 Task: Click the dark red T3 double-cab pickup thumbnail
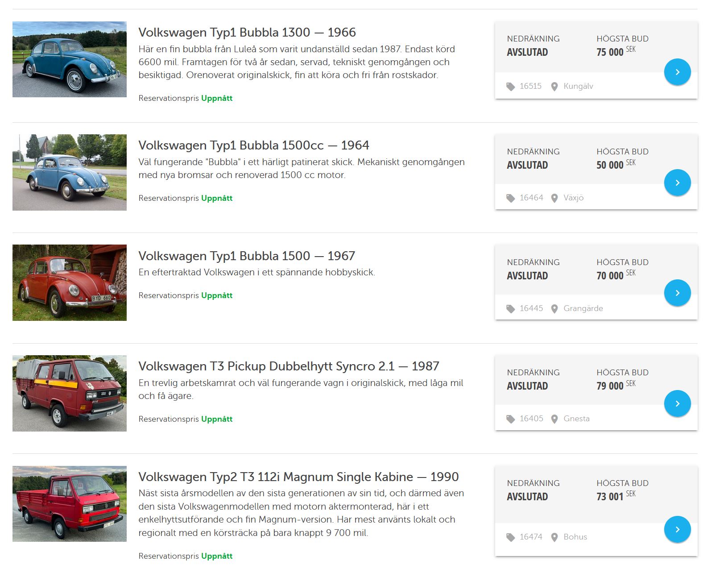[70, 393]
